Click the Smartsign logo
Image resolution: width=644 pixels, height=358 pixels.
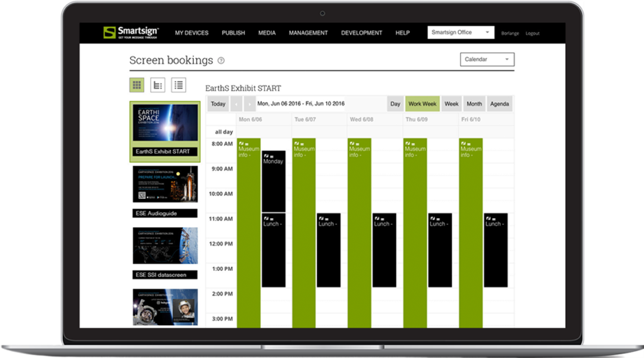tap(129, 32)
